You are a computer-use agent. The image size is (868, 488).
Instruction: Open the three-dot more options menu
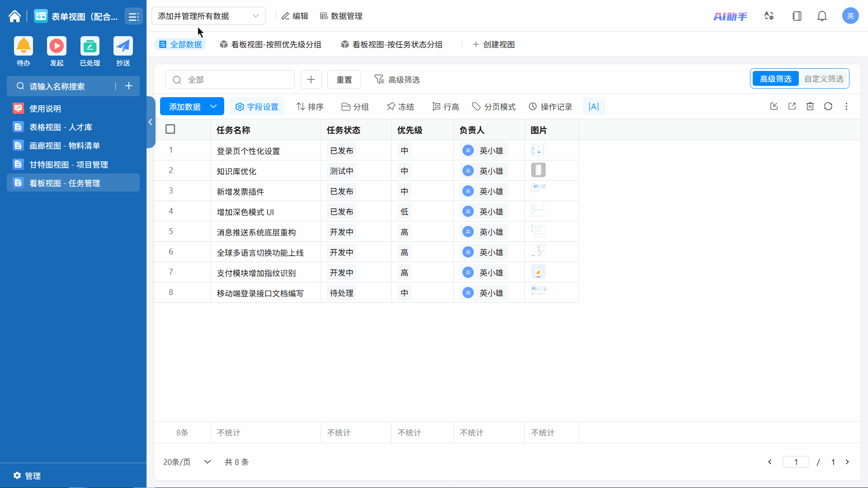point(846,107)
